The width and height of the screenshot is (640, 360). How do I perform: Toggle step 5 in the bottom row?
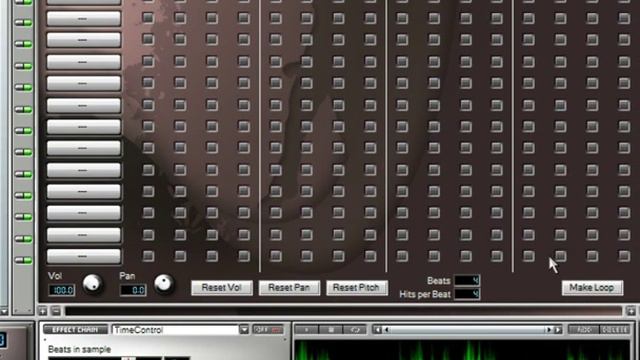tap(276, 256)
